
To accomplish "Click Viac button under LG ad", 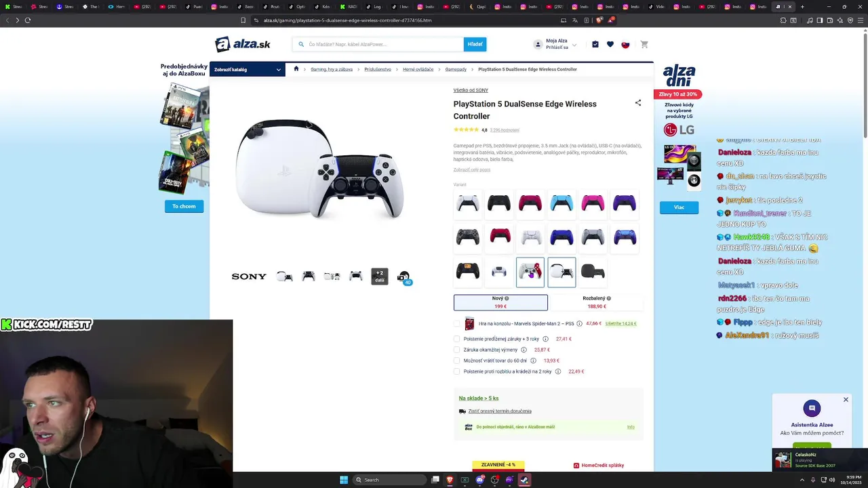I will point(679,207).
